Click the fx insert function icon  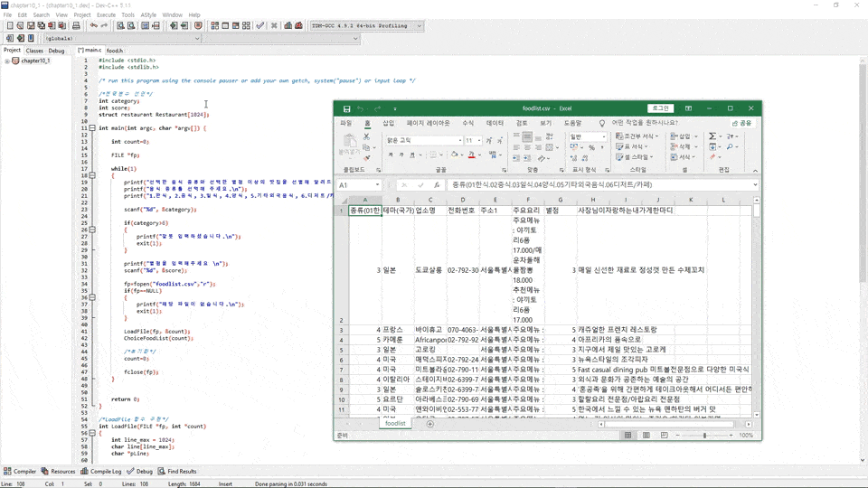pos(437,184)
